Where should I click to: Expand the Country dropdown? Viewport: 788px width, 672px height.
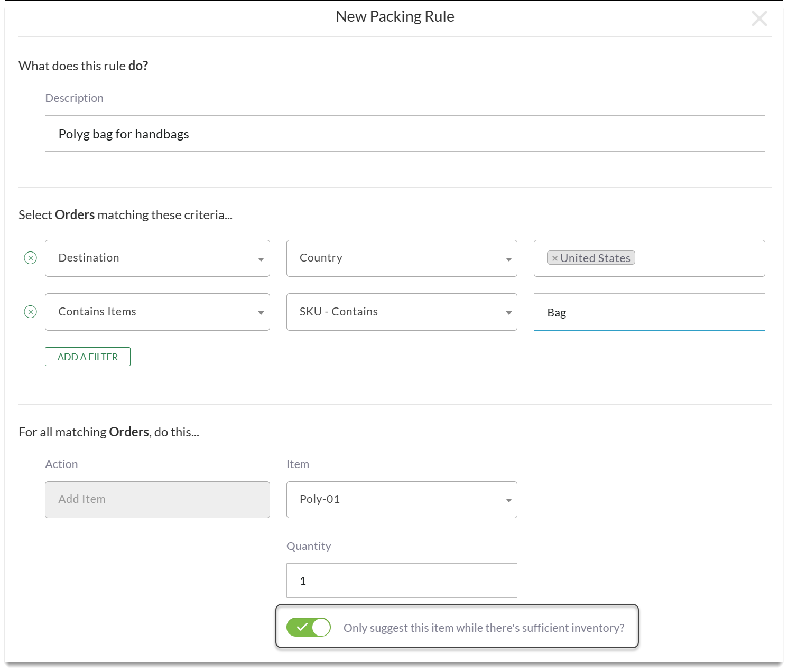(401, 258)
